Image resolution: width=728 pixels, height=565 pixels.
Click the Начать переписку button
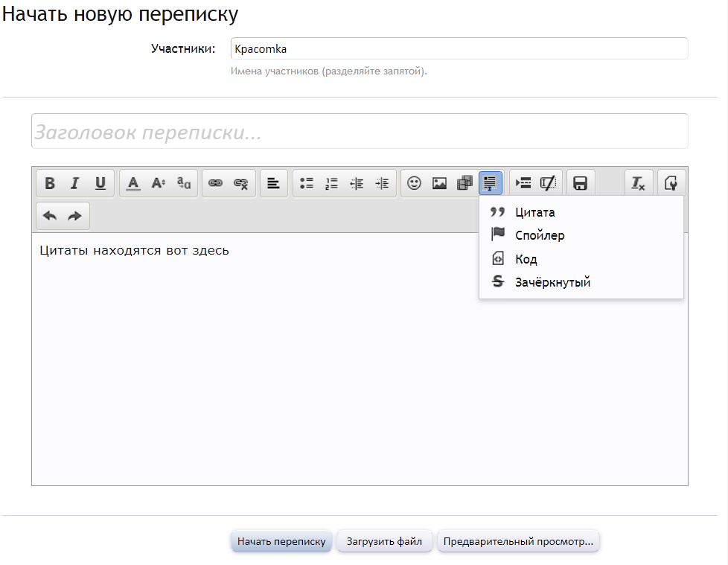281,541
